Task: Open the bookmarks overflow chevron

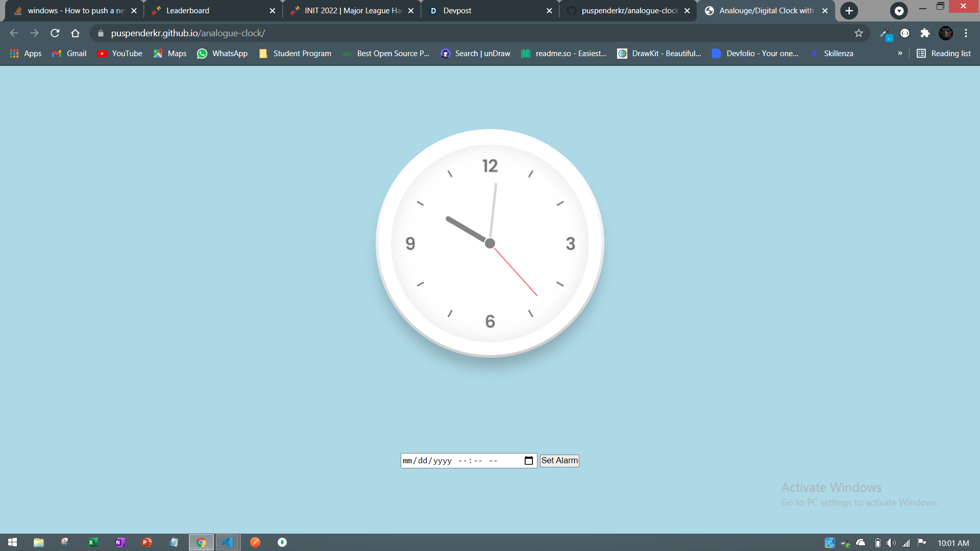Action: click(900, 53)
